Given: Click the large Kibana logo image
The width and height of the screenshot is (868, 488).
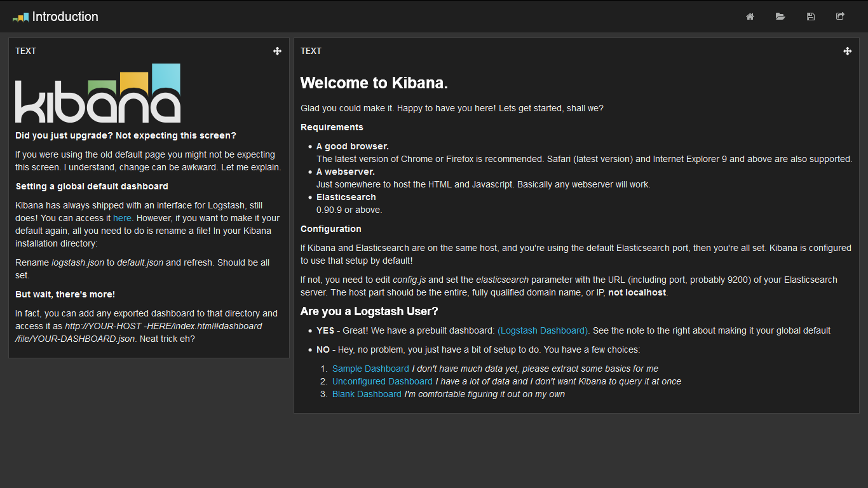Looking at the screenshot, I should (x=98, y=93).
